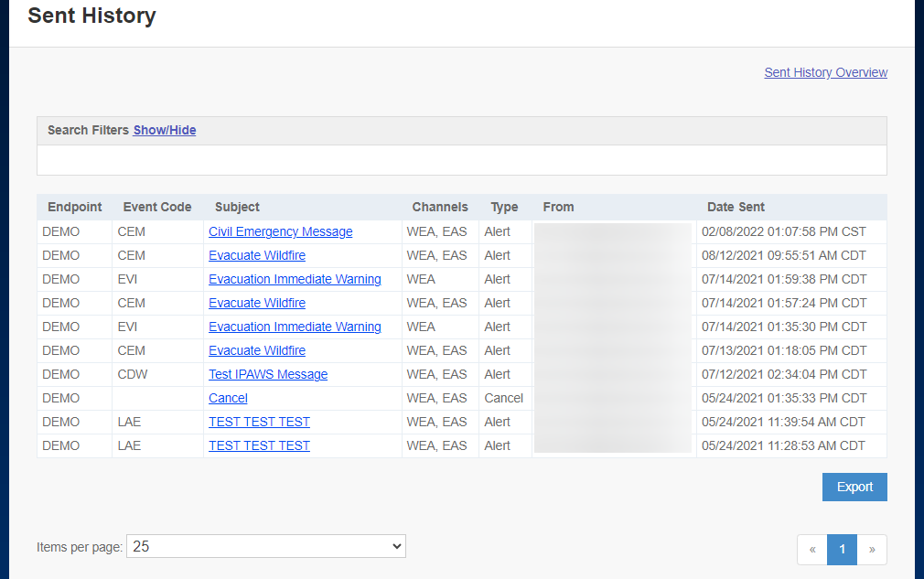Open Evacuate Wildfire sent 07/14/2021 01:57:24 PM
Viewport: 924px width, 579px height.
(x=257, y=303)
